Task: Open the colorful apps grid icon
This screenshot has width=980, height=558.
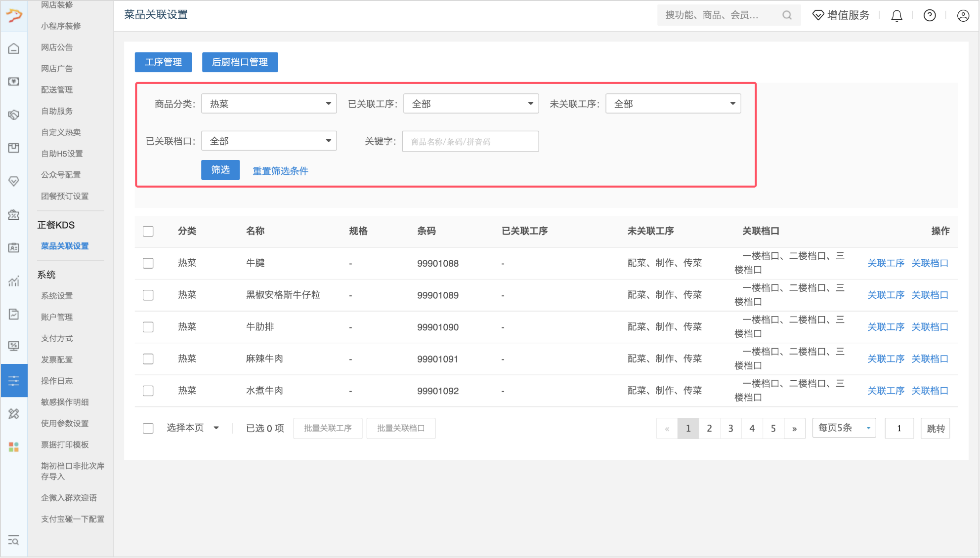Action: (14, 447)
